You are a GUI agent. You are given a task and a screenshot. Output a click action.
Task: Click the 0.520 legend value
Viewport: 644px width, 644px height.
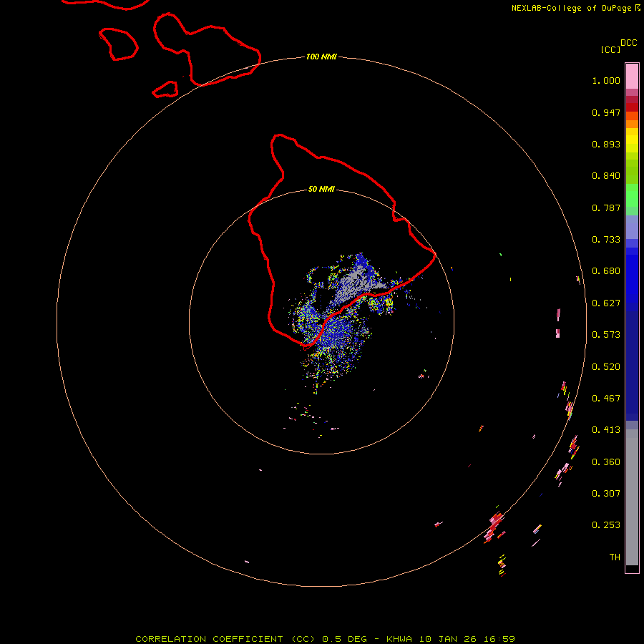point(606,367)
